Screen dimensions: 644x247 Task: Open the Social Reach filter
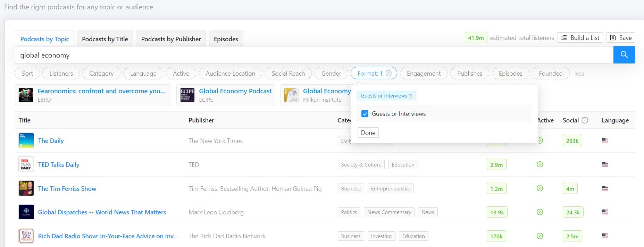click(x=288, y=74)
